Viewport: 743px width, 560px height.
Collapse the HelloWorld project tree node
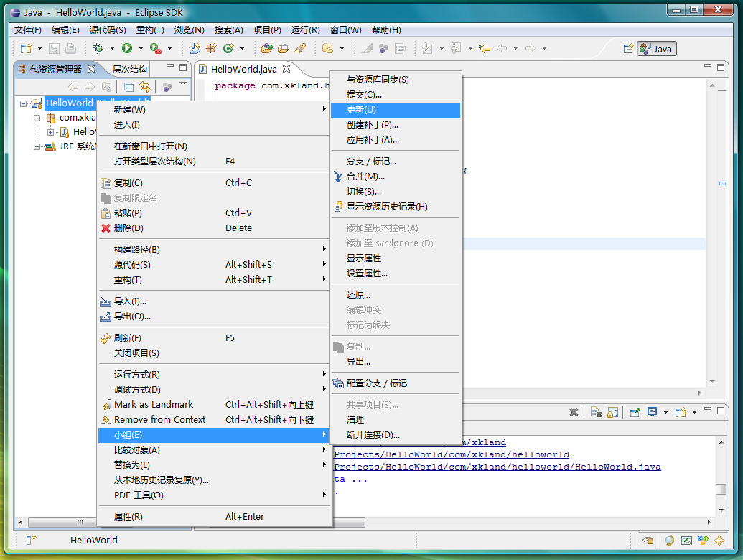23,103
